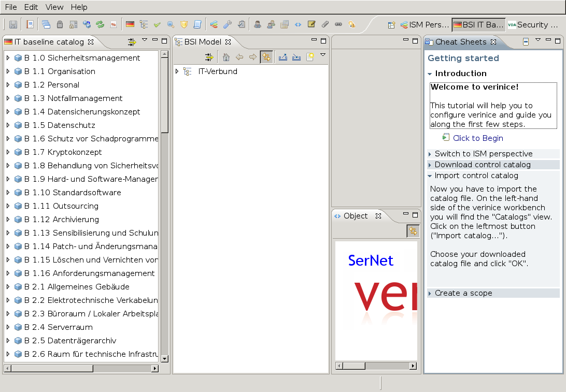Click the home icon in BSI Model toolbar
566x392 pixels.
point(226,57)
